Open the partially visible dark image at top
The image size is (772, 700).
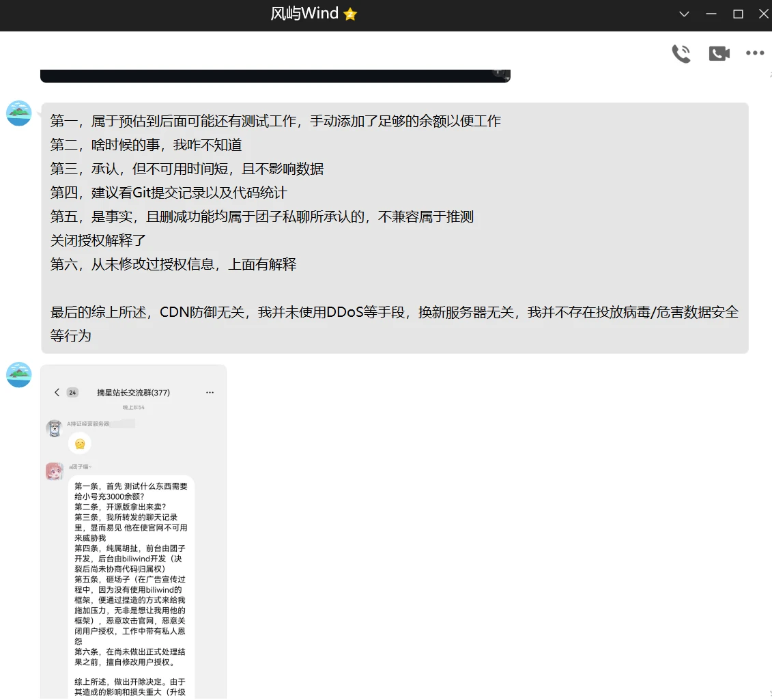[275, 75]
